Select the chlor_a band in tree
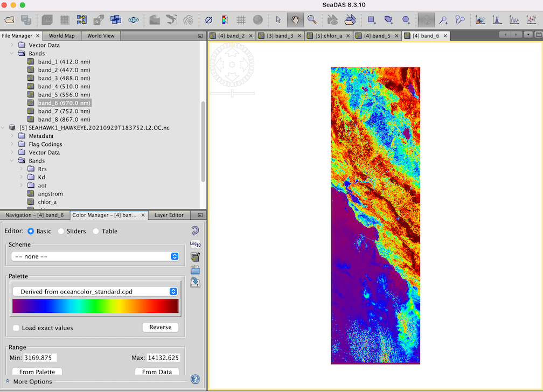 pyautogui.click(x=47, y=202)
